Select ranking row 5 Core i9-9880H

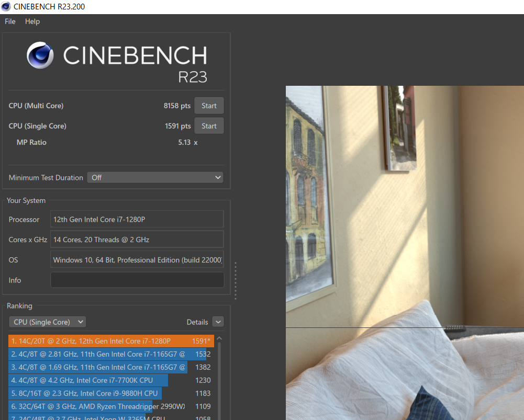coord(111,393)
